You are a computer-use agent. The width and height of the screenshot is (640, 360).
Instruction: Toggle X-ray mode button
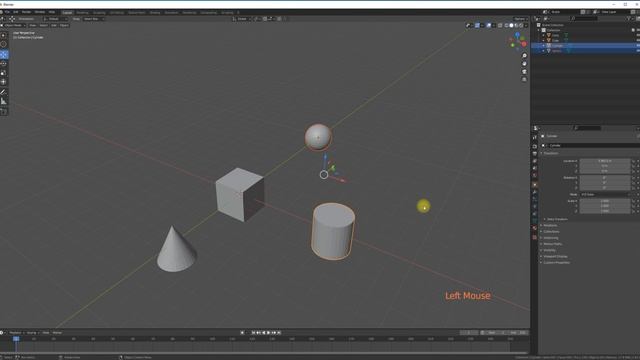[500, 25]
